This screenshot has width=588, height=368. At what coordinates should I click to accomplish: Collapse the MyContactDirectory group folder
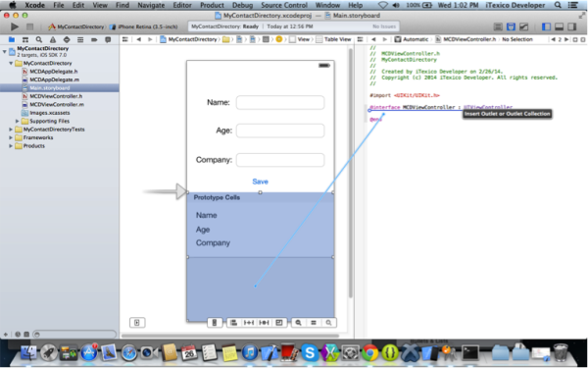(x=11, y=63)
